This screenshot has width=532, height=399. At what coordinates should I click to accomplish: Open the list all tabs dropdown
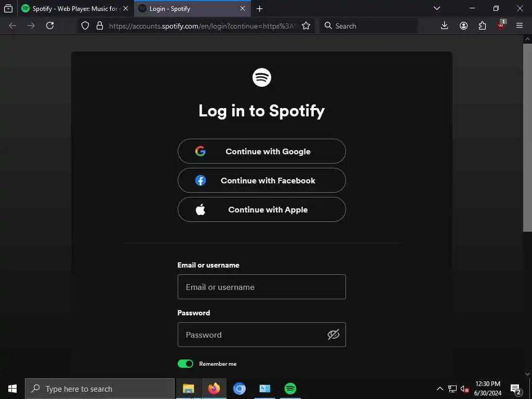coord(437,8)
